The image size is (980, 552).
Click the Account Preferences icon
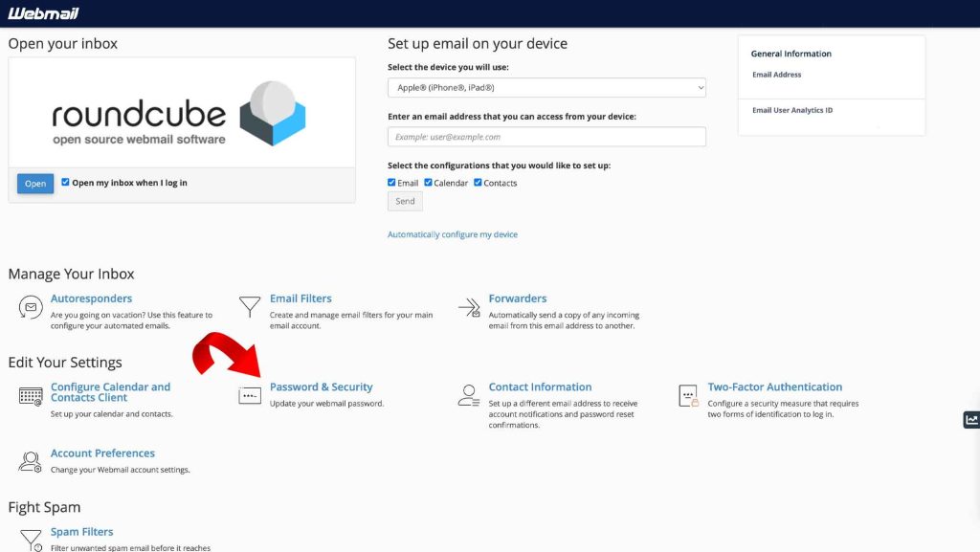30,461
